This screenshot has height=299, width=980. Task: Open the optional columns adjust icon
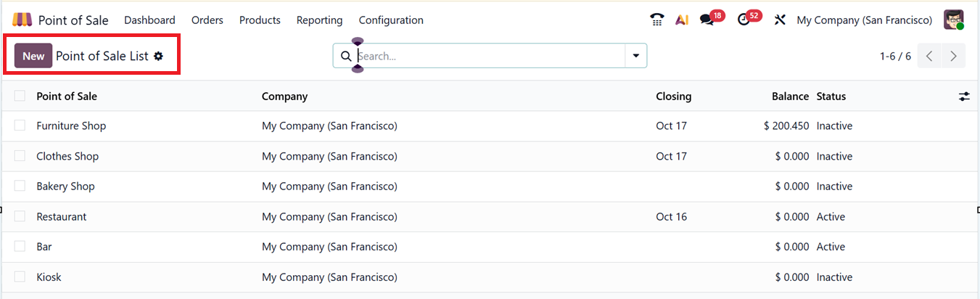pos(963,97)
